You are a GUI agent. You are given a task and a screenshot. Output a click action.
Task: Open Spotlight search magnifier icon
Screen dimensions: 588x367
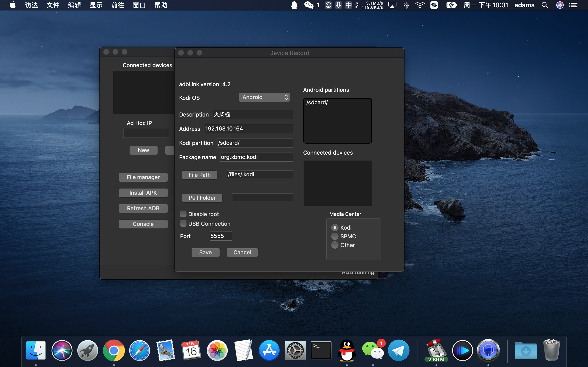coord(545,5)
